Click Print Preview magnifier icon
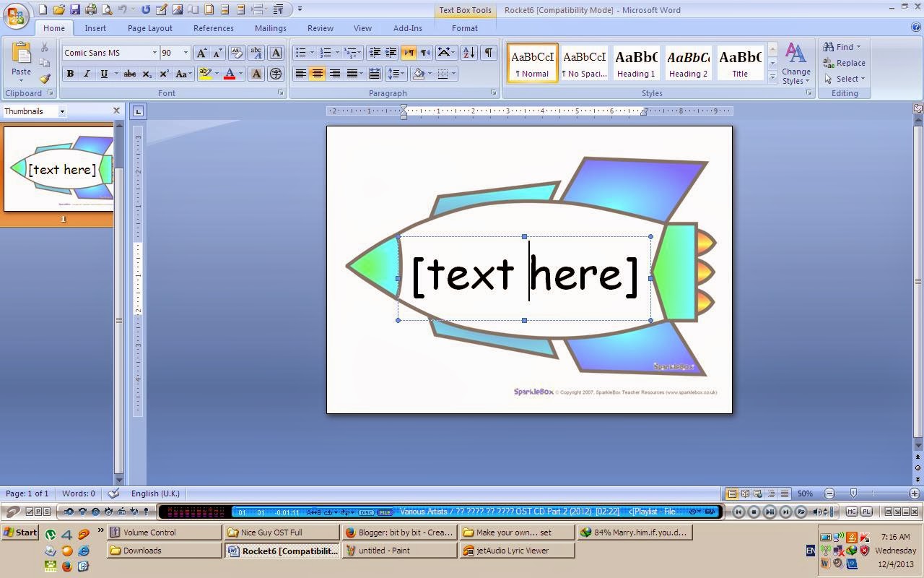 point(107,9)
